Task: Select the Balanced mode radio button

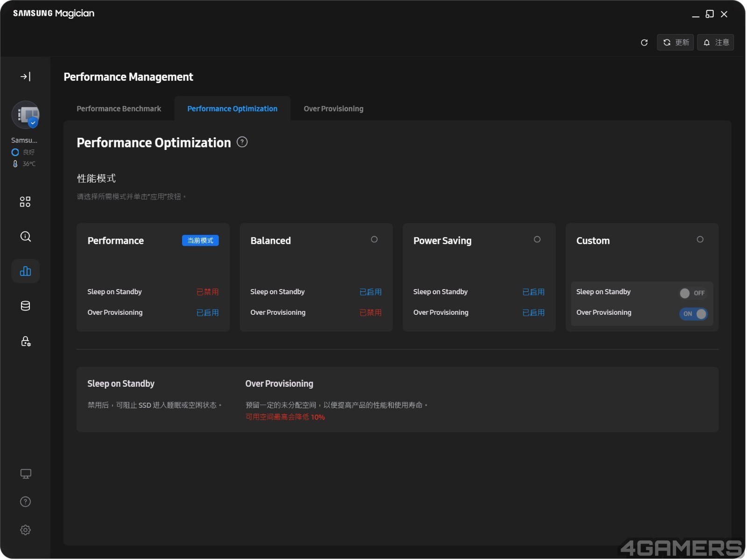Action: 374,240
